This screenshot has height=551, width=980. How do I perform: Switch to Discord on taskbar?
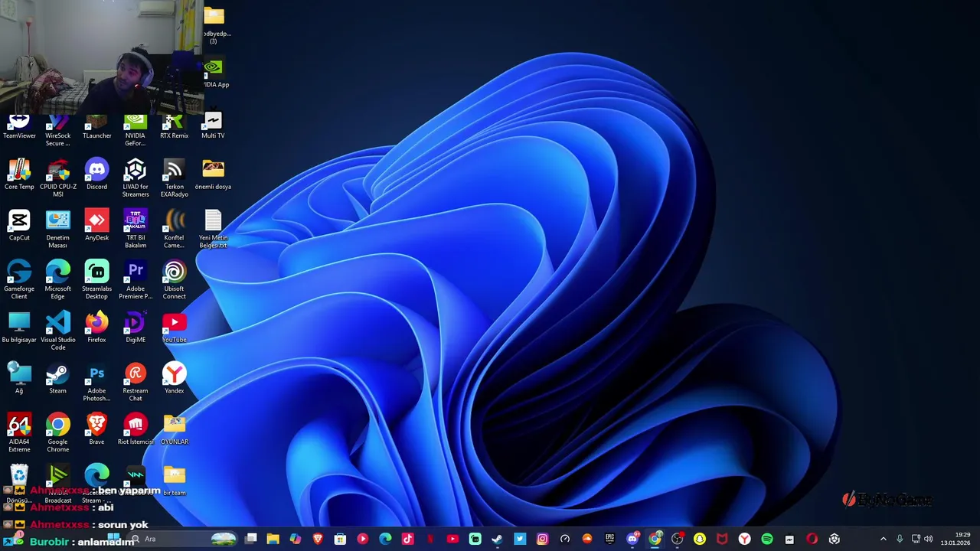point(632,539)
